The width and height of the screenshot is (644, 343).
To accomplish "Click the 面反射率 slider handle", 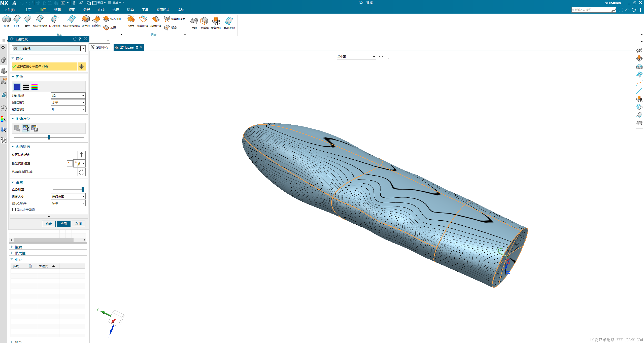I will click(x=83, y=189).
